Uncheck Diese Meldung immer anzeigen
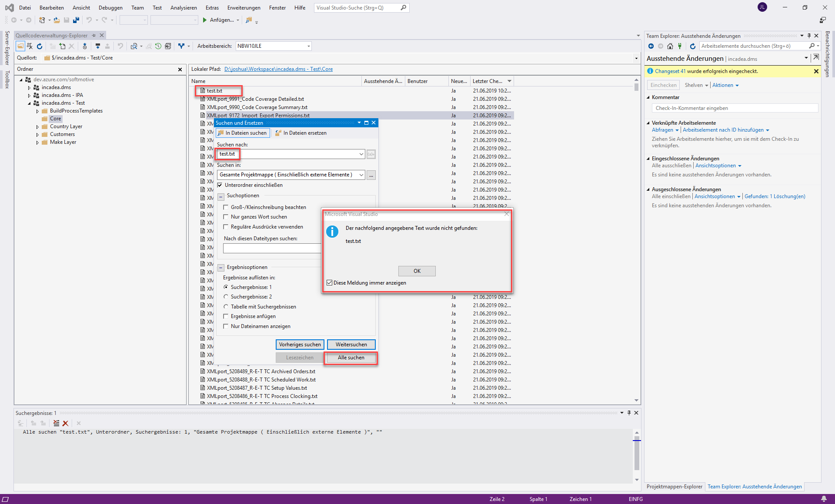The height and width of the screenshot is (504, 835). 329,283
